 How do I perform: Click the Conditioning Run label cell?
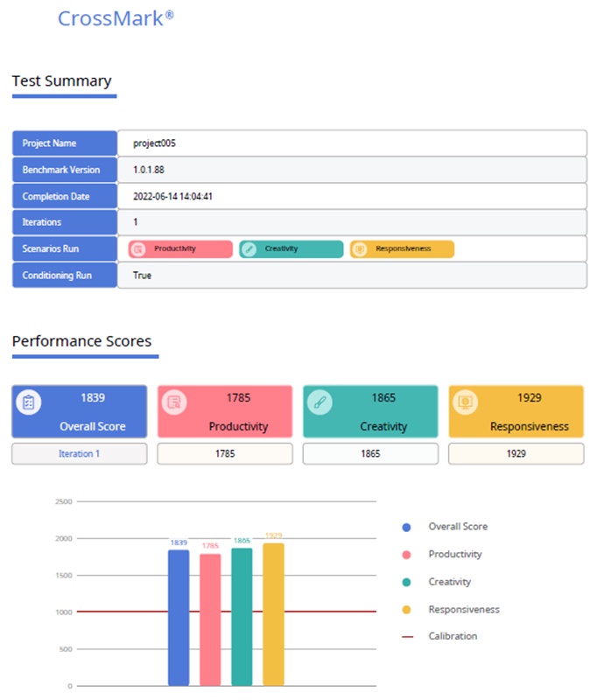click(x=65, y=276)
